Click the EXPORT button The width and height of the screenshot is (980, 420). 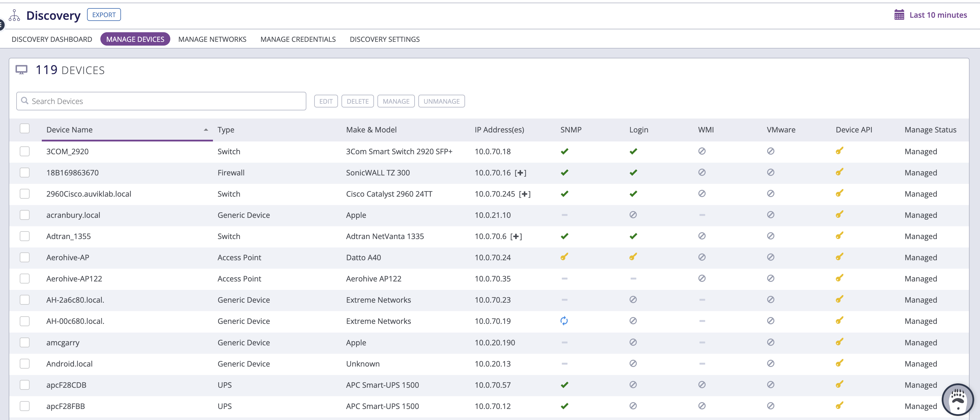[x=104, y=15]
